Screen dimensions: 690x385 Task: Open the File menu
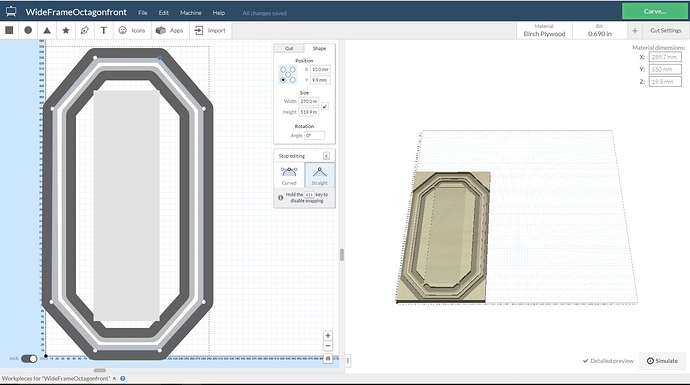[143, 13]
